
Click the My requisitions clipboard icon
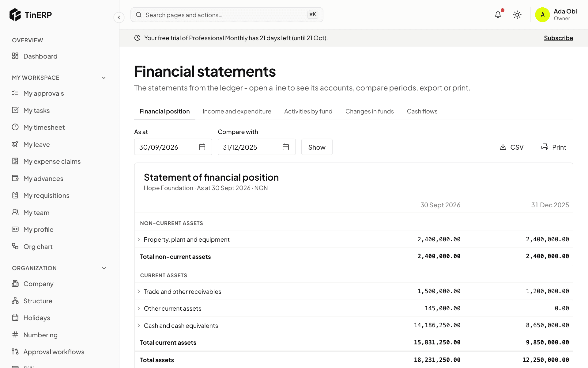tap(15, 195)
